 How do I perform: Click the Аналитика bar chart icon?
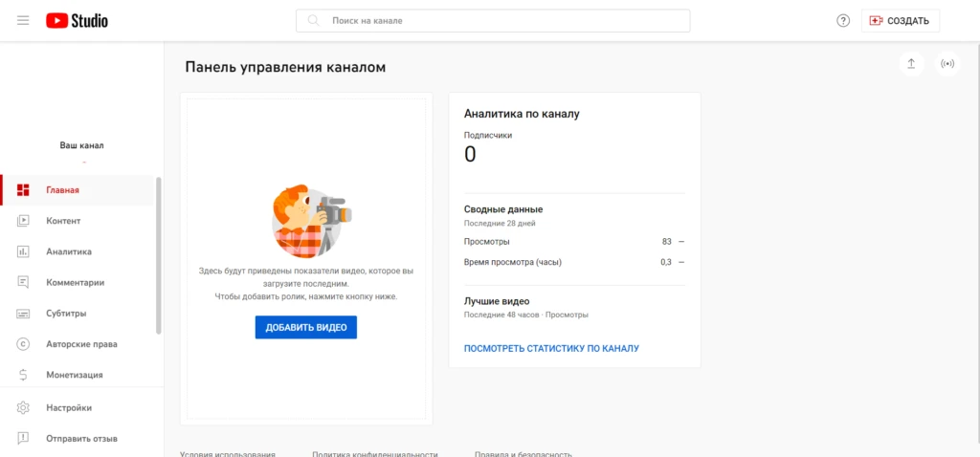[23, 251]
